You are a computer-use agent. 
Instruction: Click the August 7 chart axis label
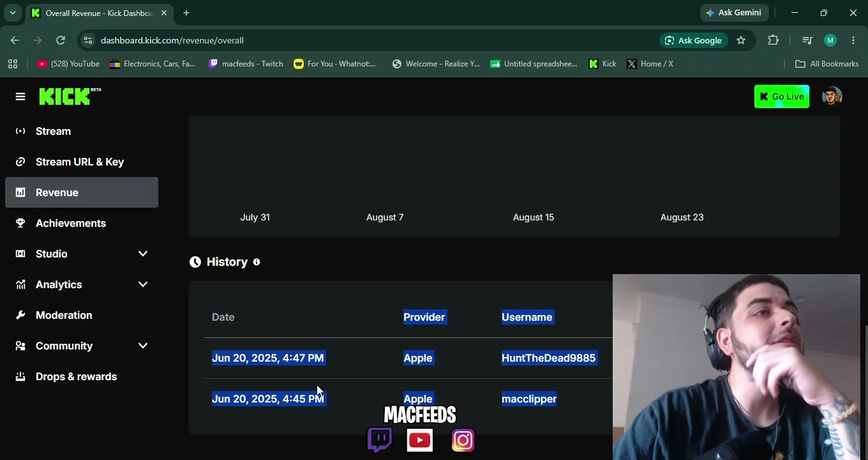[385, 217]
